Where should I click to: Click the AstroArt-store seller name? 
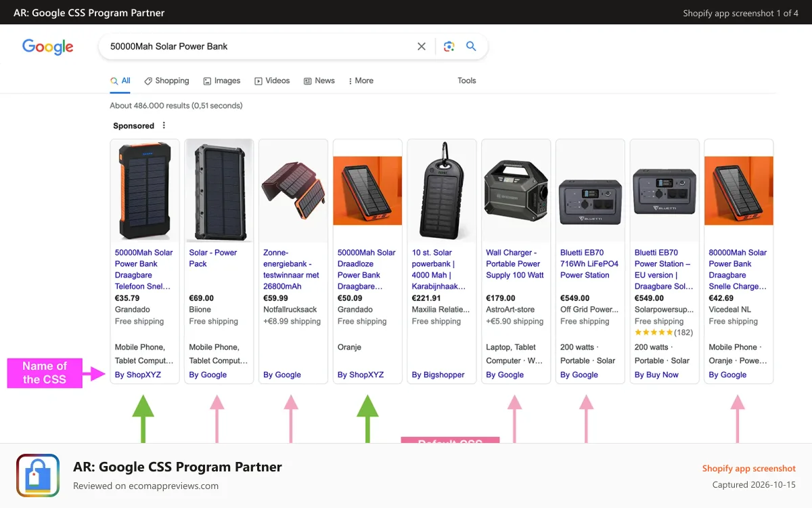(x=510, y=310)
